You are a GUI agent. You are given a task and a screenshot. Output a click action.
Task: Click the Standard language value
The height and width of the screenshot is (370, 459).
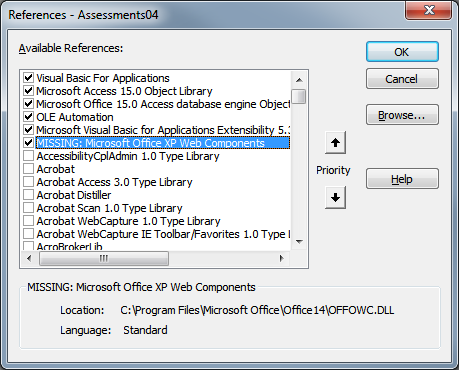145,330
